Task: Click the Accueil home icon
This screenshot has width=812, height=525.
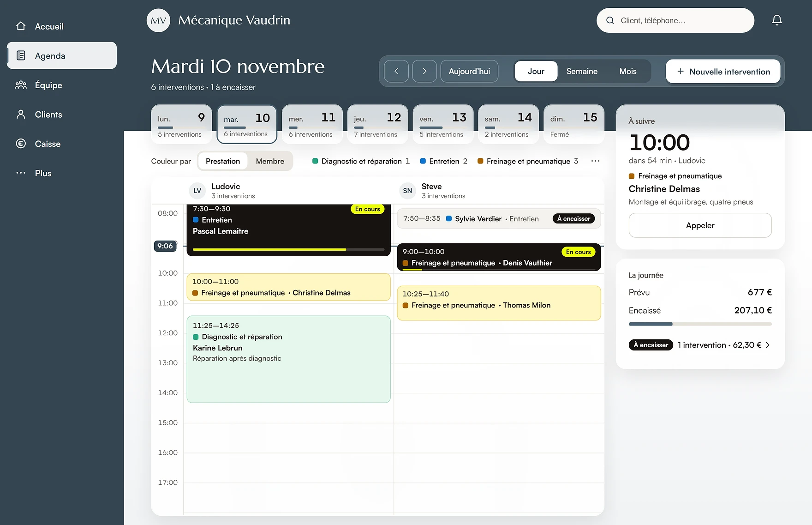Action: 21,26
